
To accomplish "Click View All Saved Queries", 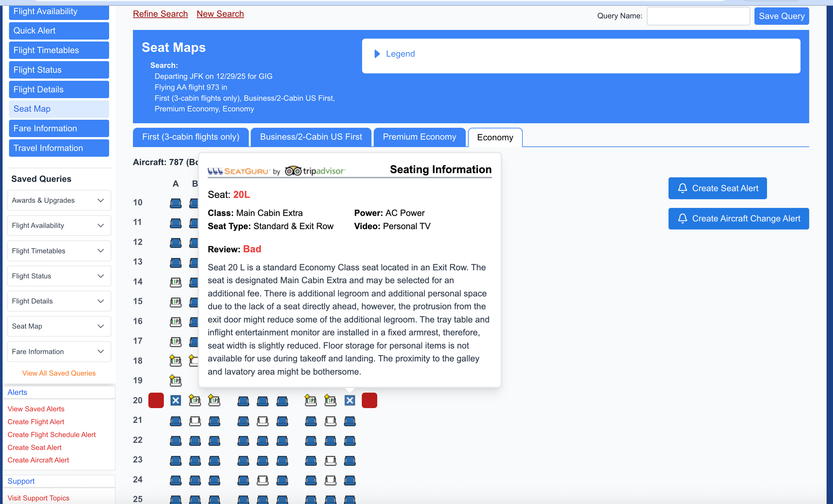I will [59, 373].
